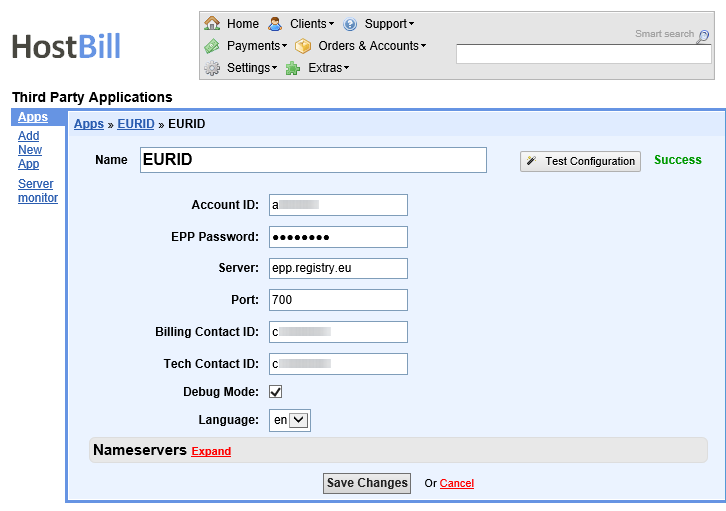726x511 pixels.
Task: Click into the Name field
Action: (313, 160)
